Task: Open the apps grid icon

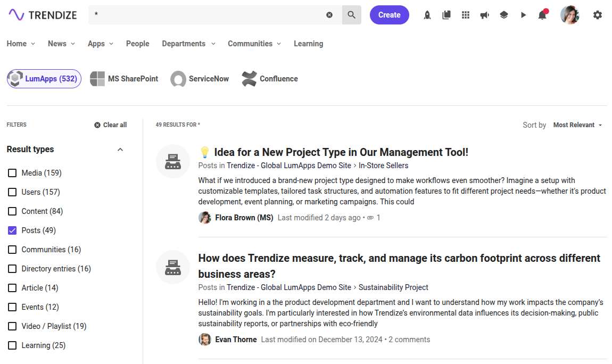Action: [466, 15]
